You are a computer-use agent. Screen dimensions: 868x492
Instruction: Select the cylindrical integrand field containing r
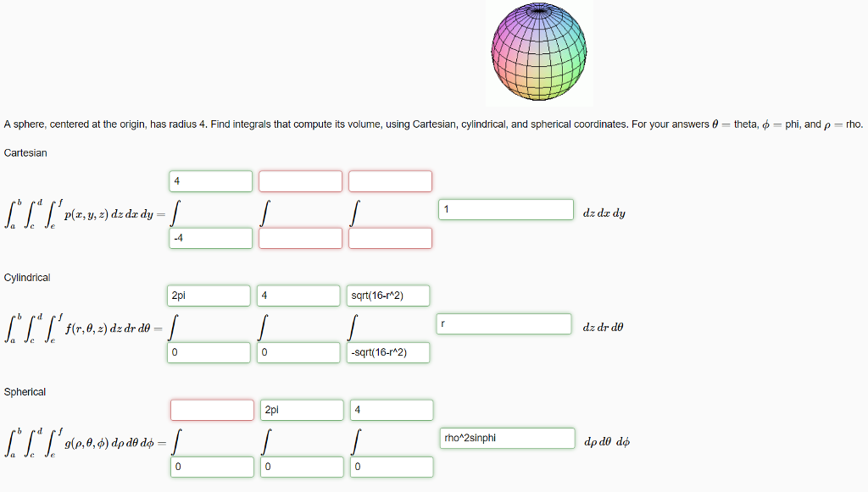(x=503, y=323)
